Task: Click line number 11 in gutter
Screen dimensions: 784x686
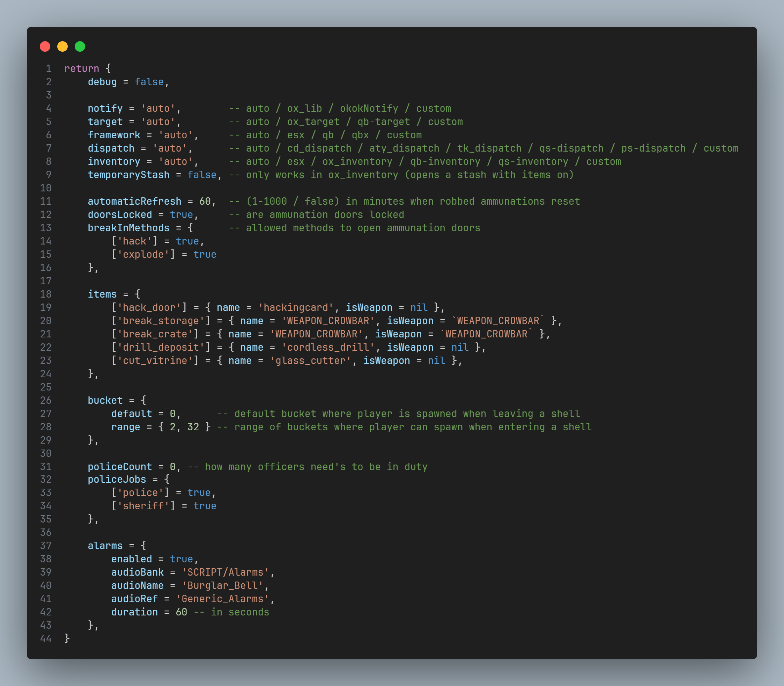Action: click(x=46, y=201)
